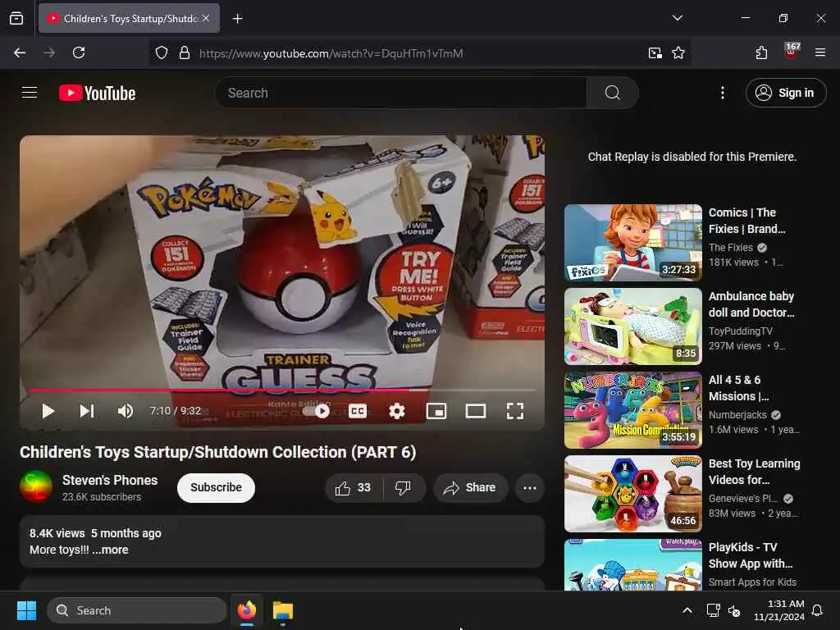
Task: Click the taskbar Search box
Action: coord(137,610)
